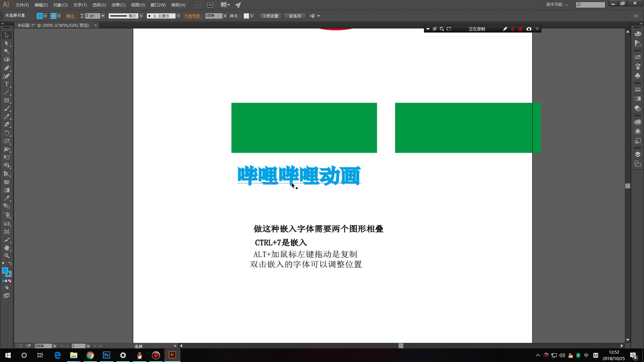This screenshot has width=644, height=362.
Task: Select the Shape Builder tool
Action: [7, 166]
